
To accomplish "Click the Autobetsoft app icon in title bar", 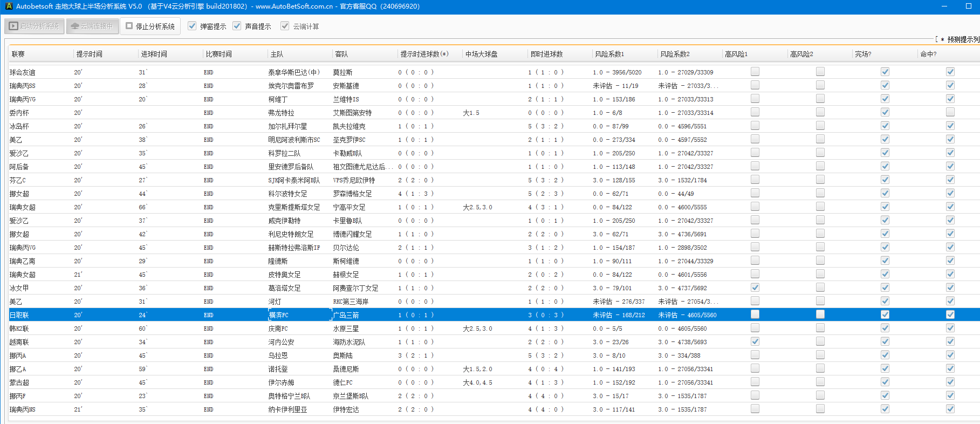I will 9,6.
